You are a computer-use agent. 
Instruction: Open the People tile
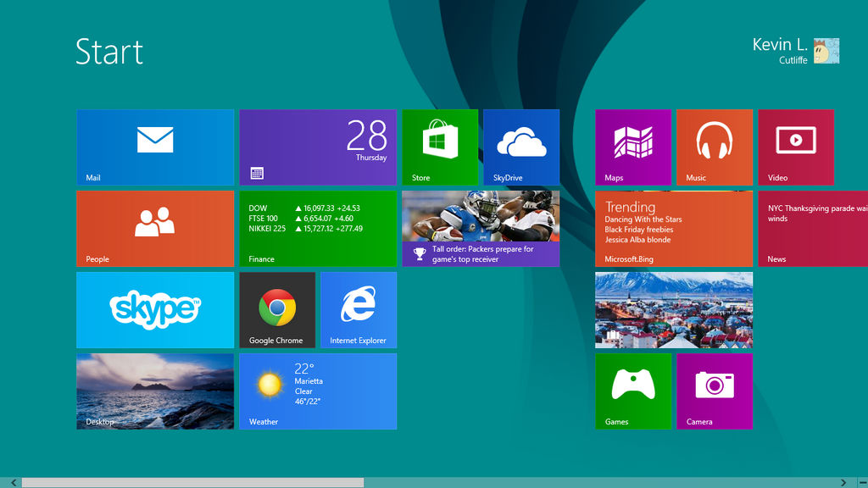(x=155, y=229)
